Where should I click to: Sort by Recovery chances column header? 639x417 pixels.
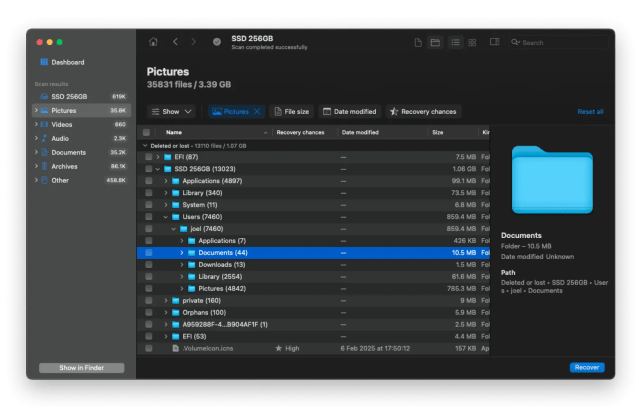pyautogui.click(x=300, y=132)
